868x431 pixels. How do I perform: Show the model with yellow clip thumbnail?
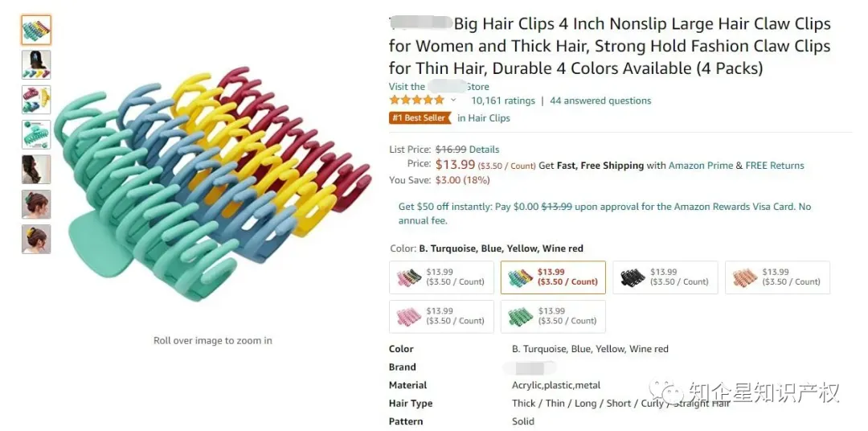coord(36,239)
